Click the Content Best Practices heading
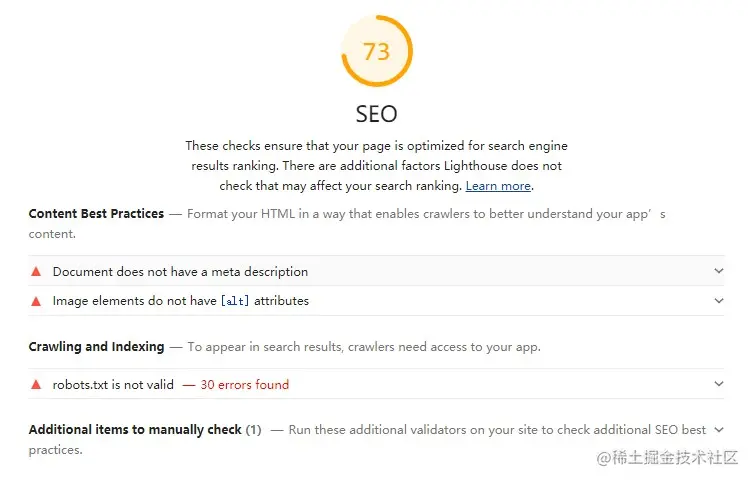754x482 pixels. [96, 214]
